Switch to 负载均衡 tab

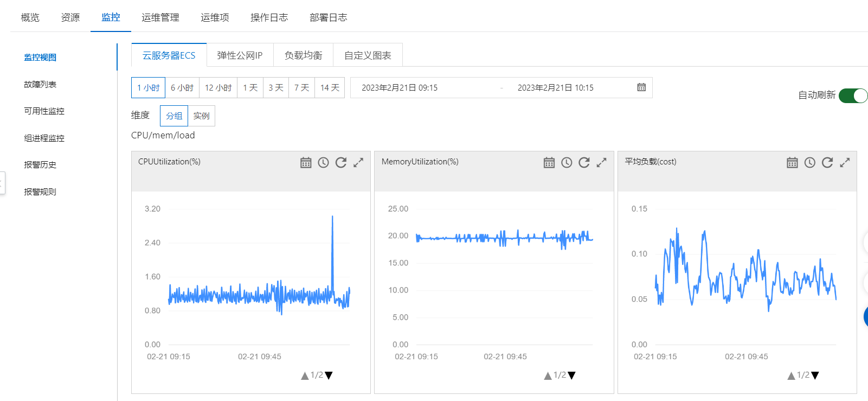[303, 55]
